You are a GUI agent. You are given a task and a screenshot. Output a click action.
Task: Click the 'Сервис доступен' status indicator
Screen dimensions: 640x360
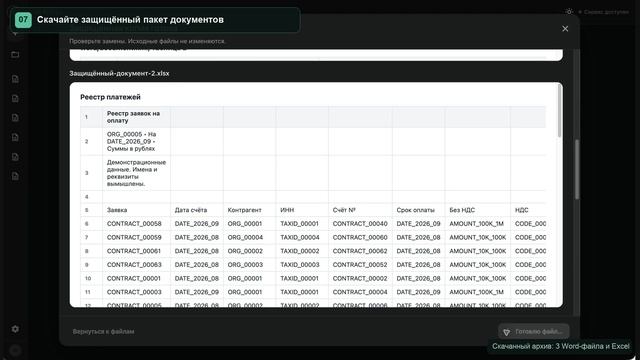coord(604,12)
